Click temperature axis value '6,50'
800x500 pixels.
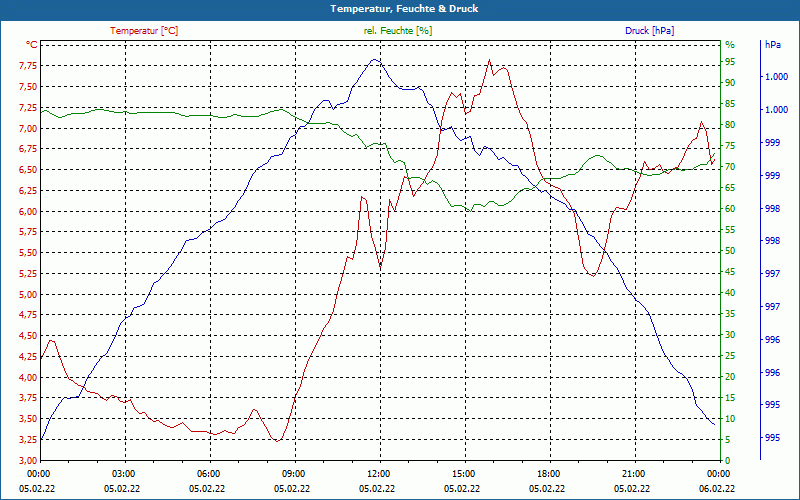tap(28, 169)
